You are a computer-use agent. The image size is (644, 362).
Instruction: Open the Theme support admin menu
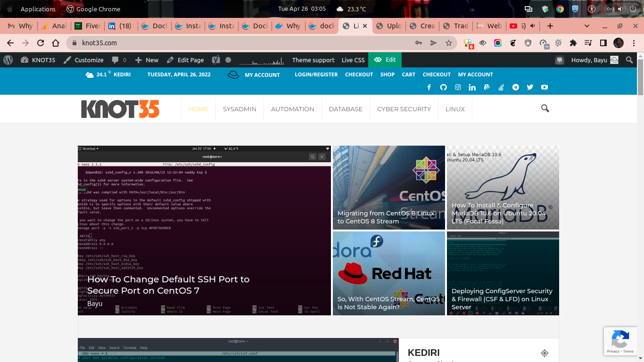[x=313, y=60]
